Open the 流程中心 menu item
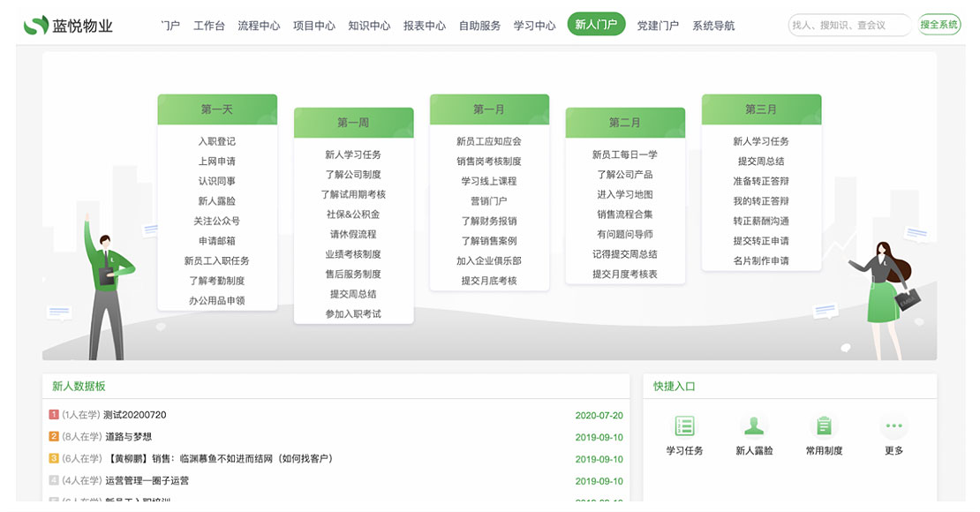This screenshot has width=980, height=512. coord(259,26)
